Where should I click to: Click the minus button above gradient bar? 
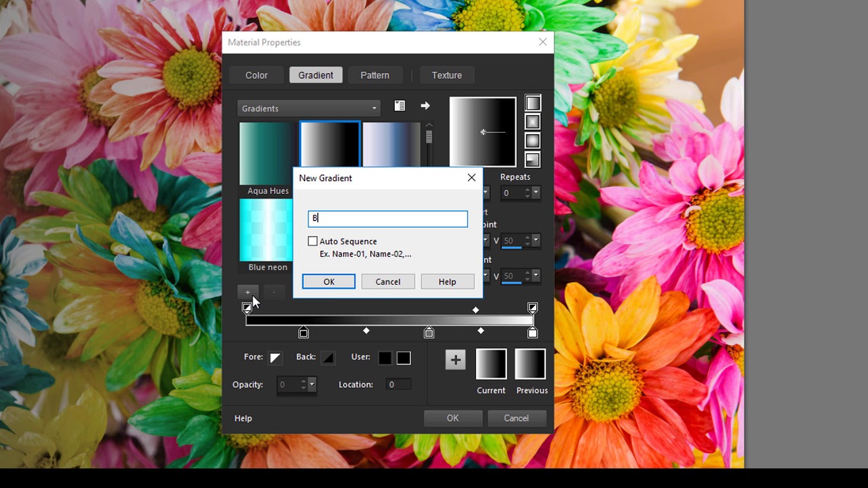click(273, 292)
